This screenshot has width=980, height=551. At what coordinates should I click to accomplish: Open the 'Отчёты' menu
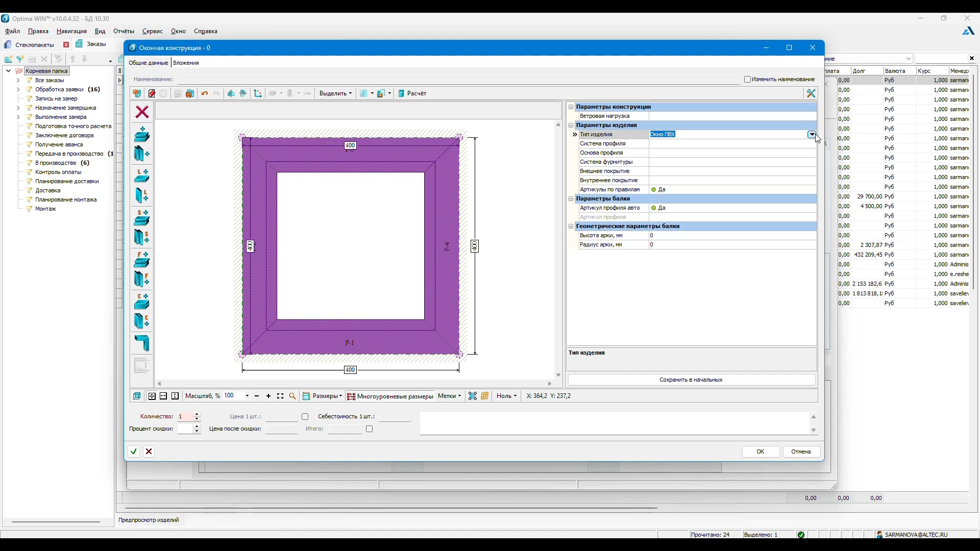124,32
